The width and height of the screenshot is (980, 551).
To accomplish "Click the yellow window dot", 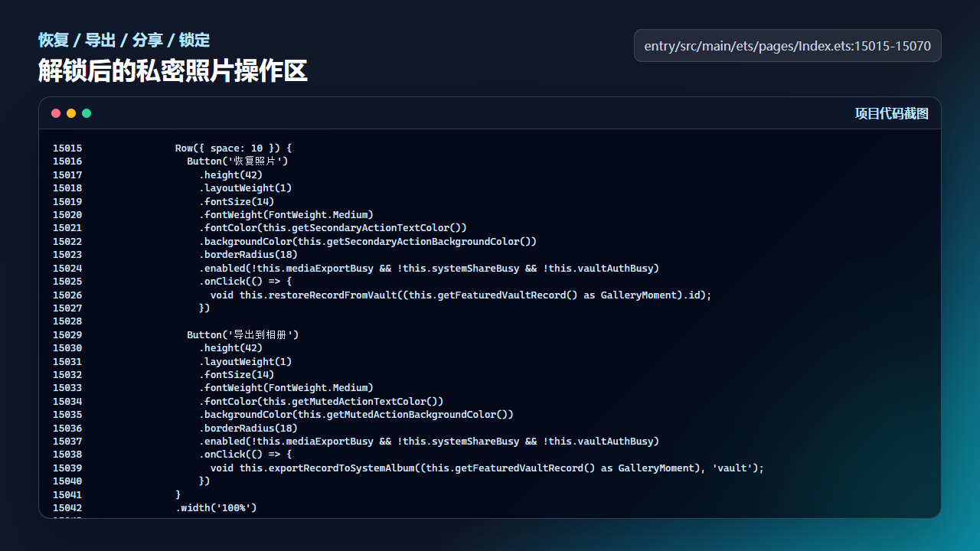I will point(71,113).
